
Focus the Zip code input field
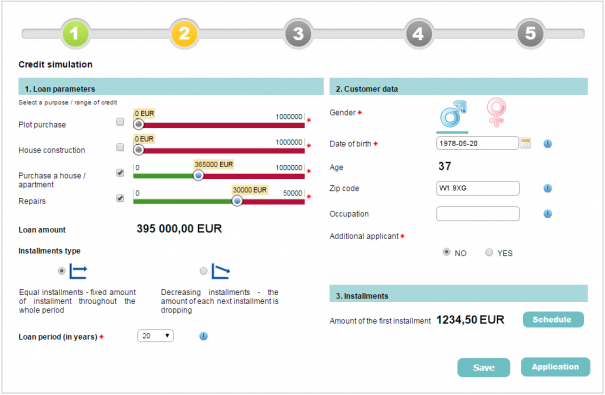(x=478, y=188)
